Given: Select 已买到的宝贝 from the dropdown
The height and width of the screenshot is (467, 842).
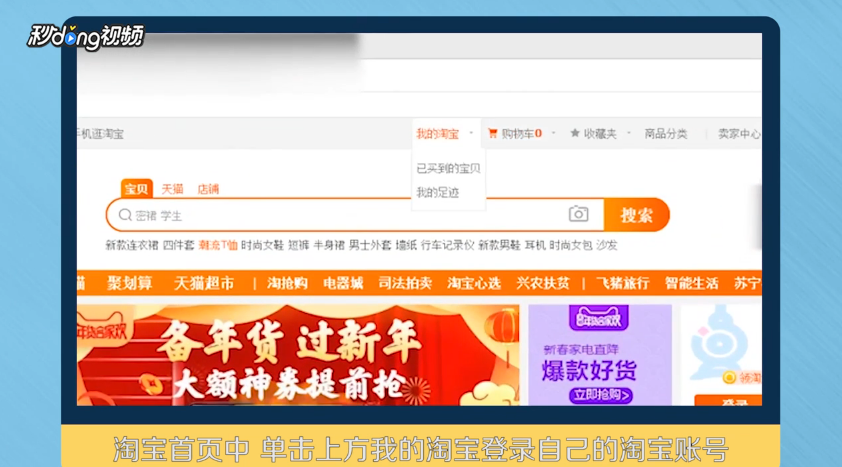Looking at the screenshot, I should (x=448, y=169).
